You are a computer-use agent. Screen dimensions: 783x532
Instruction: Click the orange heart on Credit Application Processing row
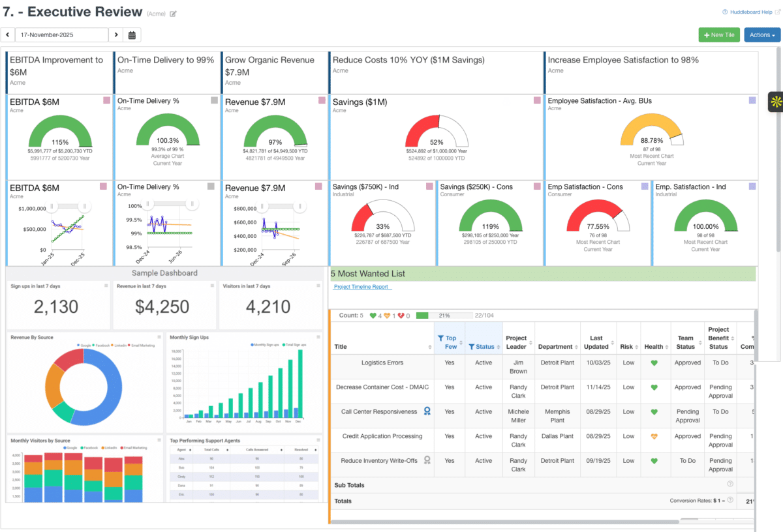(654, 436)
